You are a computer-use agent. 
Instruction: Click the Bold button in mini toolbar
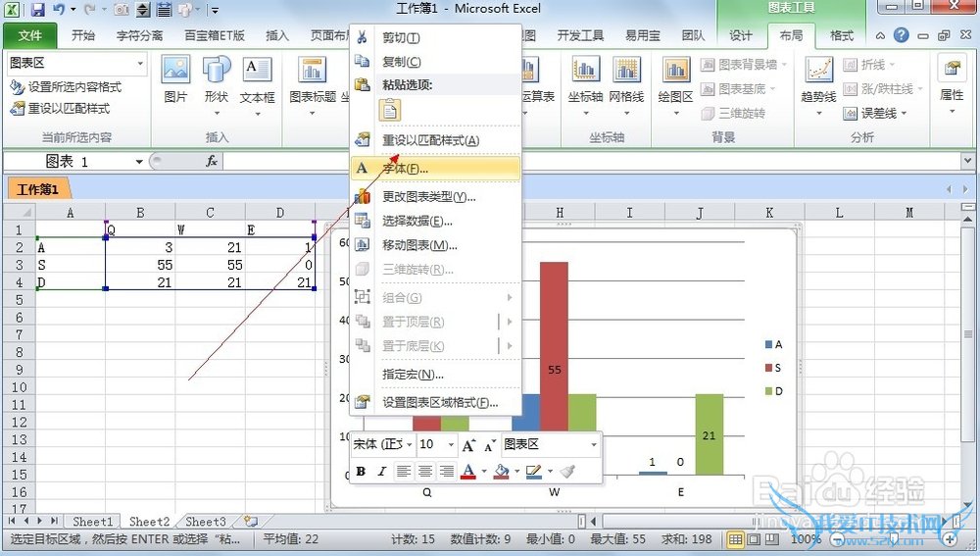361,471
